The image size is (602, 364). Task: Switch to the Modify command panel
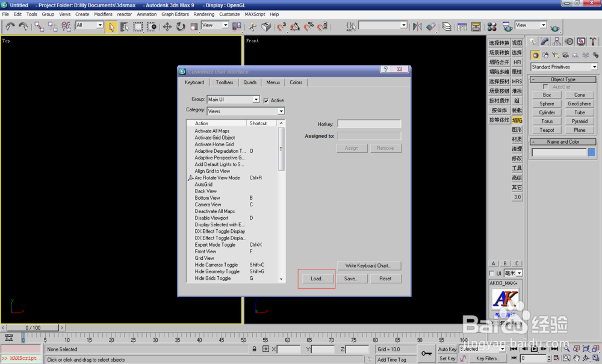pyautogui.click(x=545, y=42)
